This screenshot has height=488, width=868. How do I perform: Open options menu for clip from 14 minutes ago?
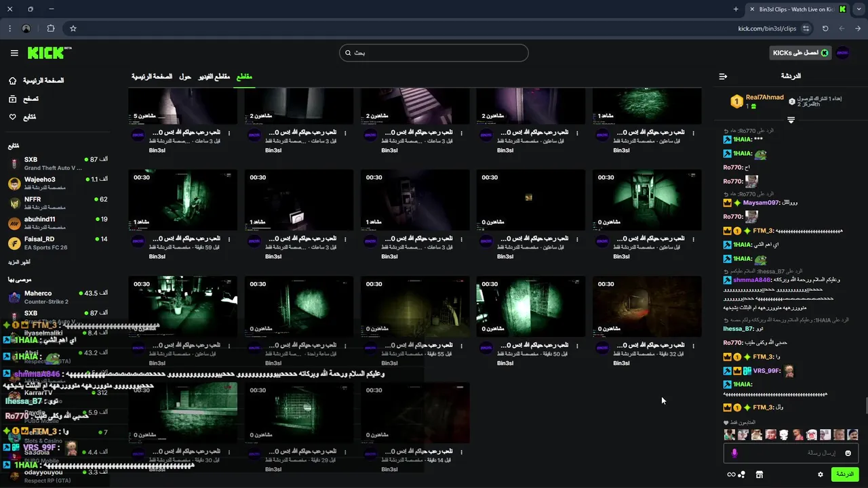coord(461,451)
